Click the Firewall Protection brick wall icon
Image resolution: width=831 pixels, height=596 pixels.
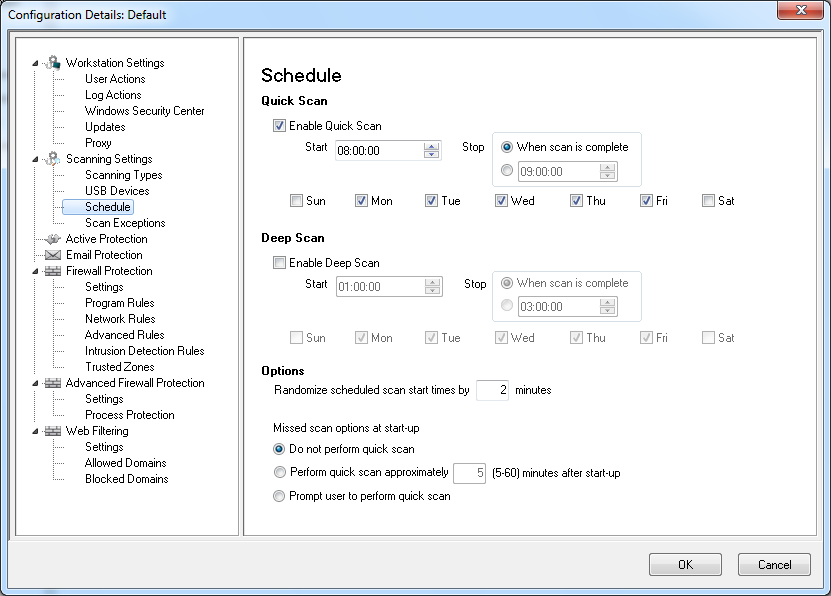point(53,271)
